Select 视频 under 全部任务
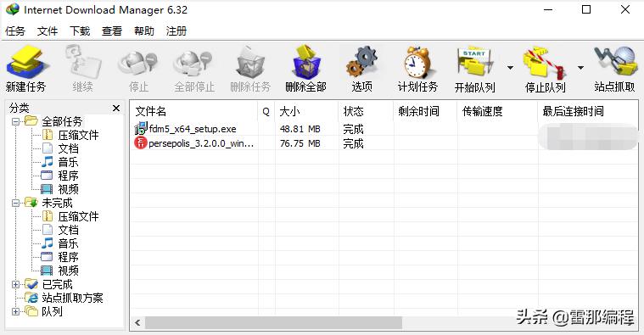This screenshot has height=335, width=644. (68, 189)
